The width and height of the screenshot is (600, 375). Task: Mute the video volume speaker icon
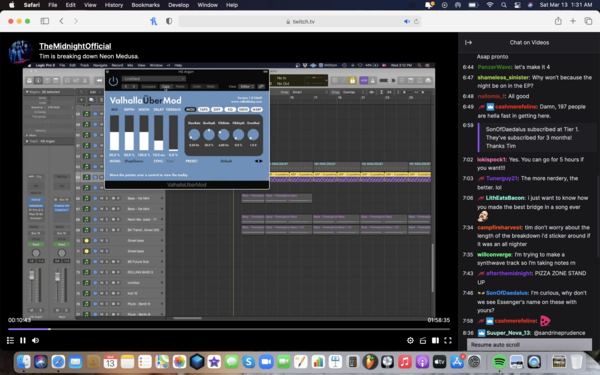point(36,340)
